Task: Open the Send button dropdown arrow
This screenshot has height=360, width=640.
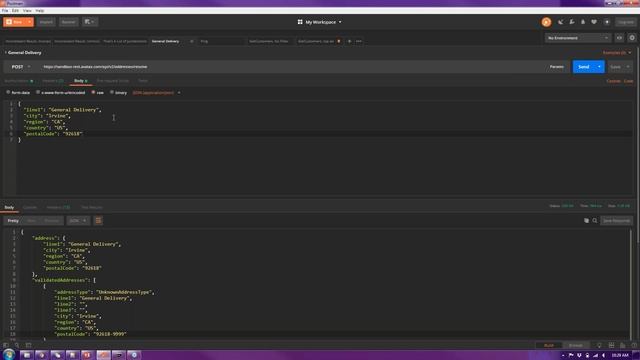Action: (x=600, y=67)
